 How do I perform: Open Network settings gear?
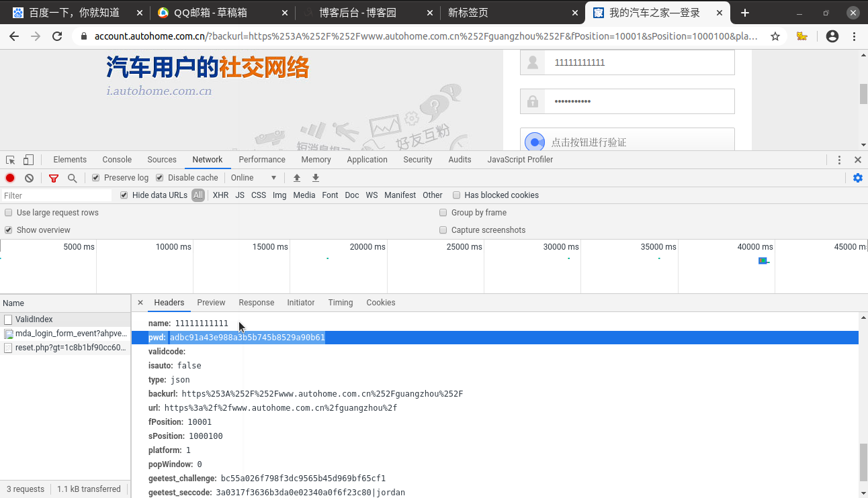point(858,178)
